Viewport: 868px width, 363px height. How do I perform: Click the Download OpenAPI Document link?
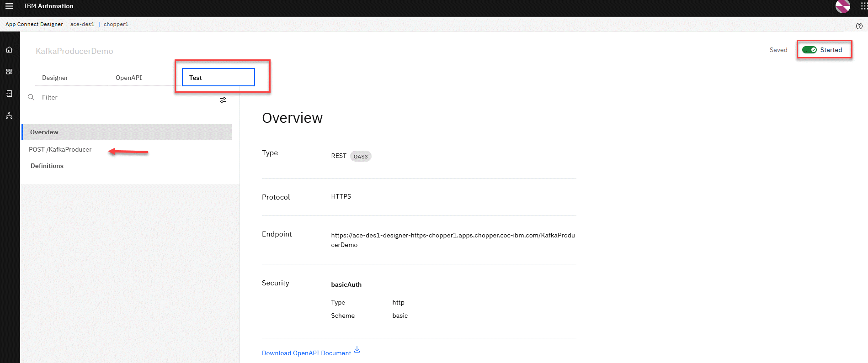click(x=306, y=353)
